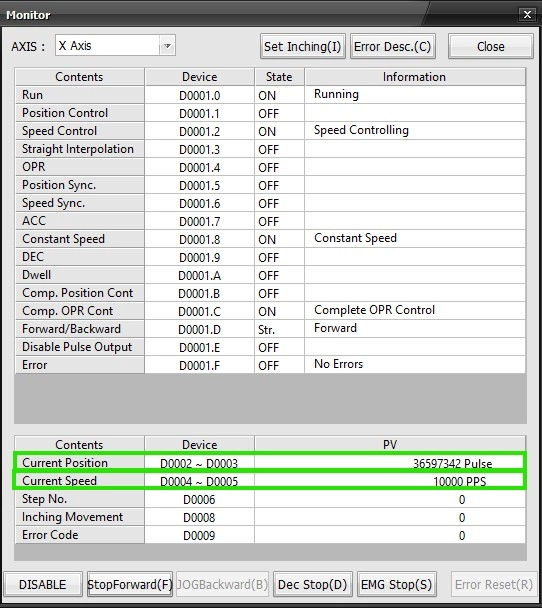Click the Information column header
The height and width of the screenshot is (608, 542).
pyautogui.click(x=415, y=77)
